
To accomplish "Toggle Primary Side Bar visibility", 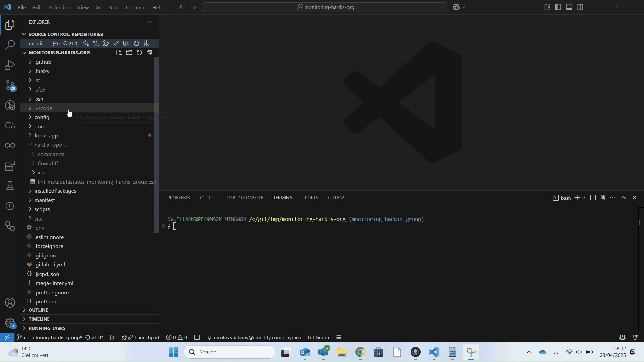I will click(558, 7).
